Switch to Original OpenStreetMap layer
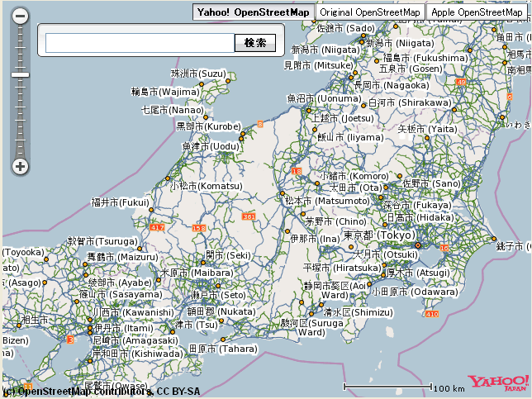This screenshot has width=532, height=399. tap(370, 12)
